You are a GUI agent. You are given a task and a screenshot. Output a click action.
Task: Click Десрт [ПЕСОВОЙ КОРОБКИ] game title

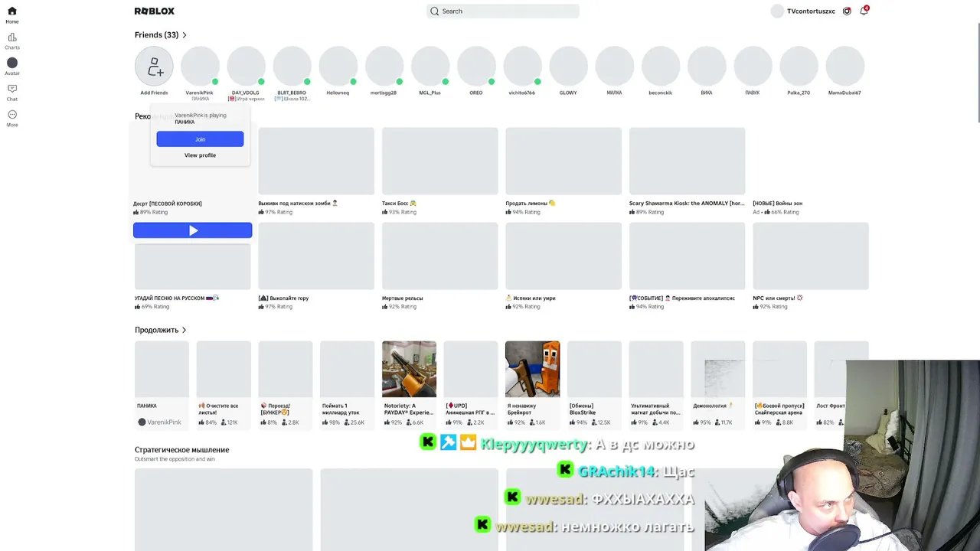(x=168, y=204)
